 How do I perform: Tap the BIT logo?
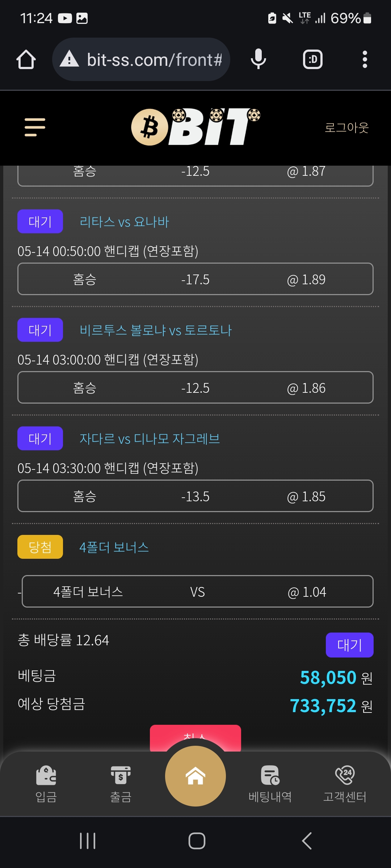point(195,127)
